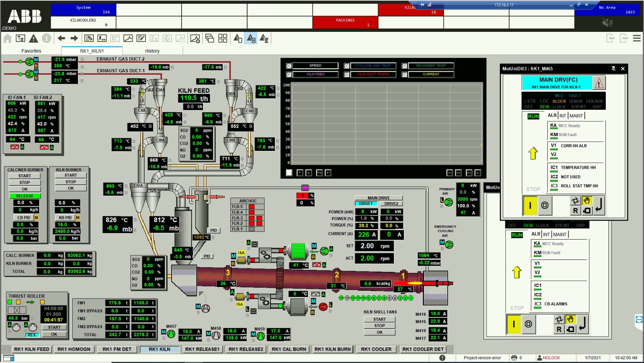644x363 pixels.
Task: Select manual hand mode in MAIN DRV faceplate
Action: (587, 201)
